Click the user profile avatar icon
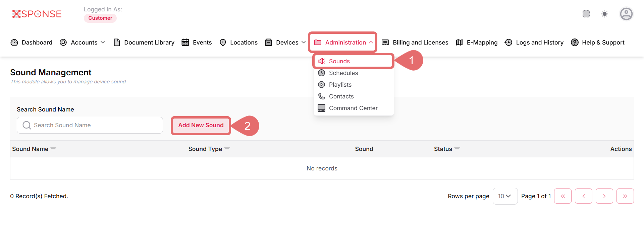 click(626, 14)
